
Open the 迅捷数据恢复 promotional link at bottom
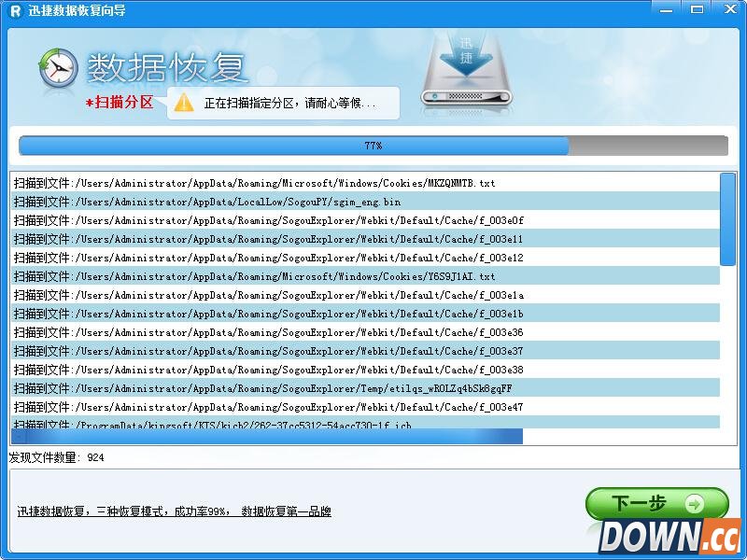point(176,511)
